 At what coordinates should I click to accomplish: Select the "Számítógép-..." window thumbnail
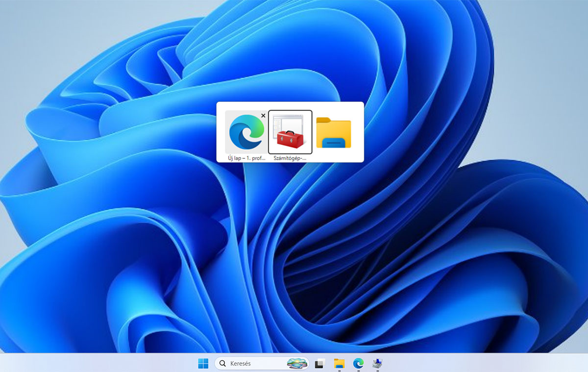(290, 131)
